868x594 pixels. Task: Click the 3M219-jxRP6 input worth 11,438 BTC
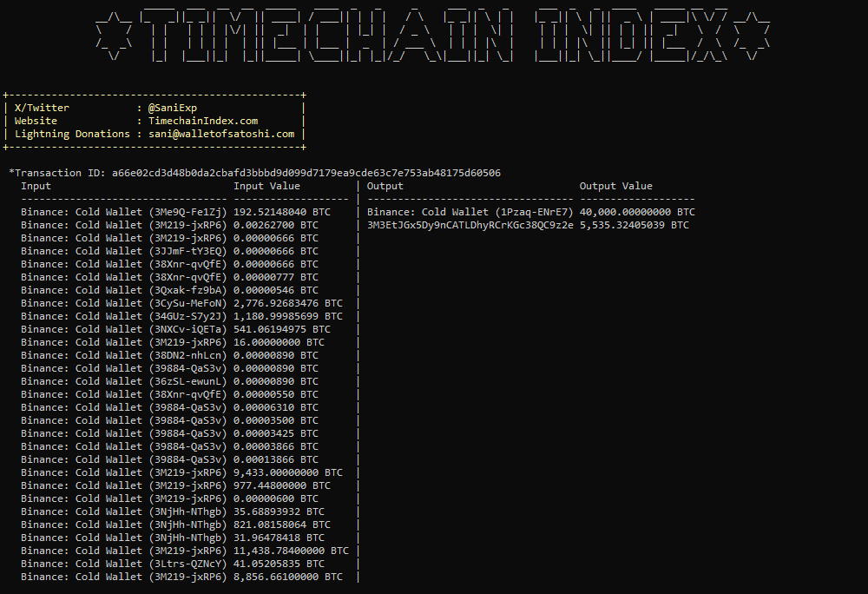115,550
